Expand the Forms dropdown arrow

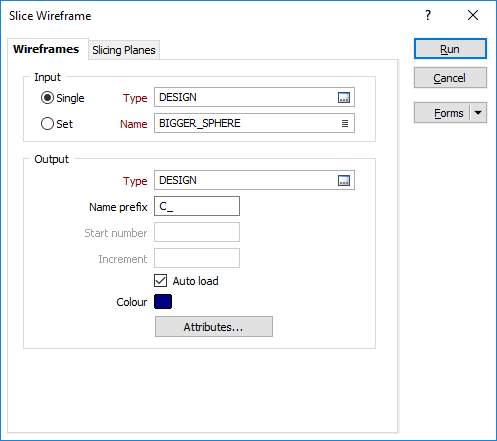[478, 113]
